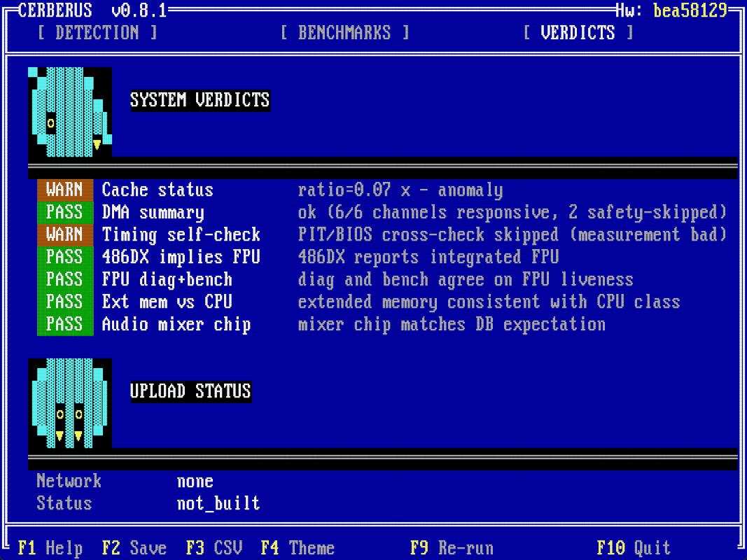
Task: Select the Ext mem vs CPU label
Action: point(167,302)
